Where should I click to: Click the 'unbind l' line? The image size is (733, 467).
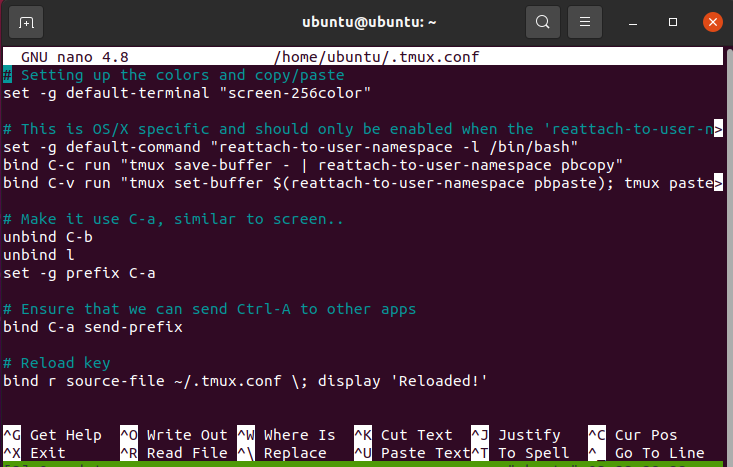pyautogui.click(x=39, y=255)
